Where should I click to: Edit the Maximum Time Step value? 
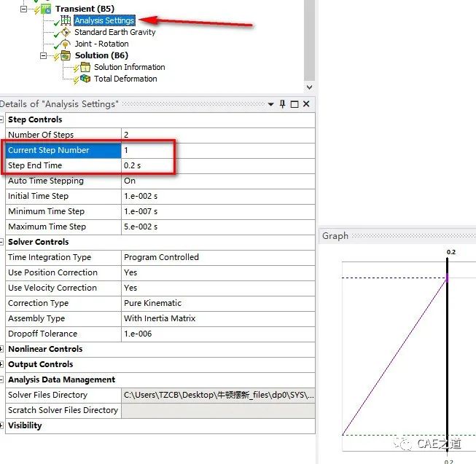[218, 227]
